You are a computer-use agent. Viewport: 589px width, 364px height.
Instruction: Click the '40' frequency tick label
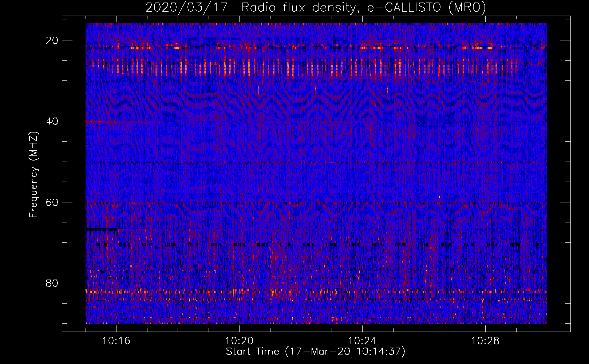(52, 121)
